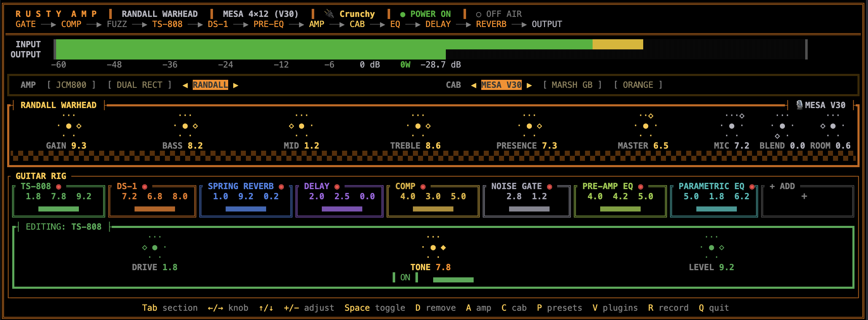868x320 pixels.
Task: Click the -28.7 dB output readout
Action: point(441,65)
